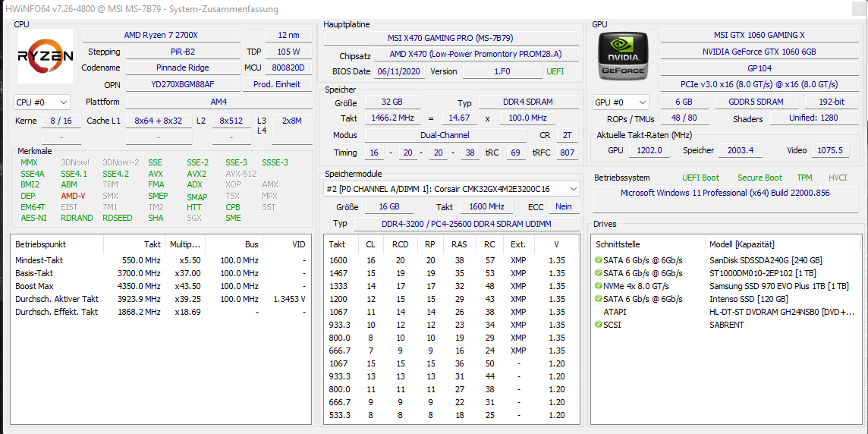The image size is (868, 434).
Task: Click the YD270XBGM88AF OPN field
Action: [x=183, y=85]
